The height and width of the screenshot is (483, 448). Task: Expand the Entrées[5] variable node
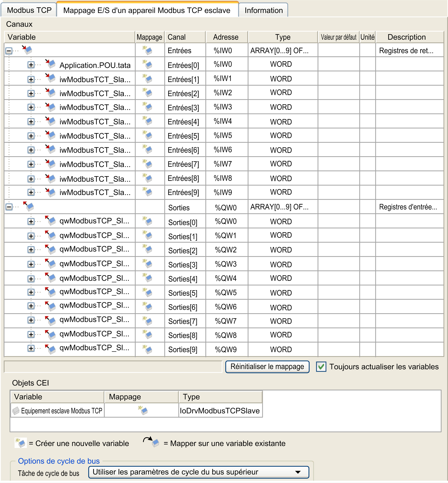31,136
